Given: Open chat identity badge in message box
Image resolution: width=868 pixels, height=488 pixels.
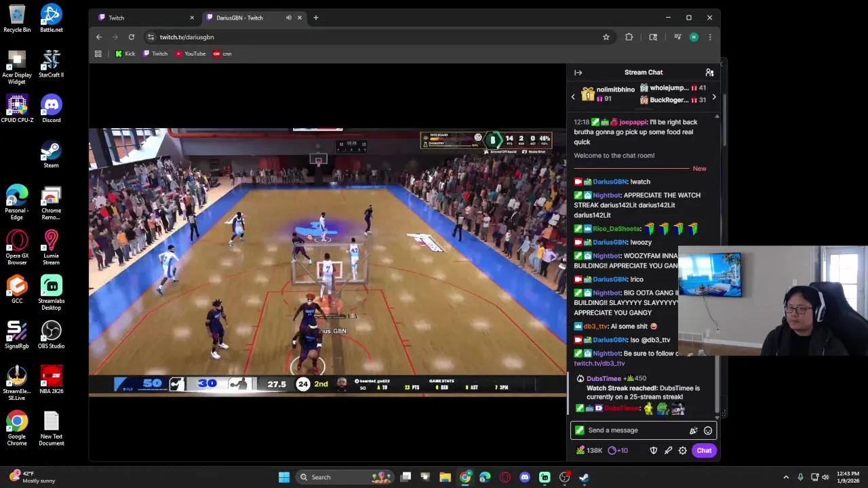Looking at the screenshot, I should pos(579,430).
